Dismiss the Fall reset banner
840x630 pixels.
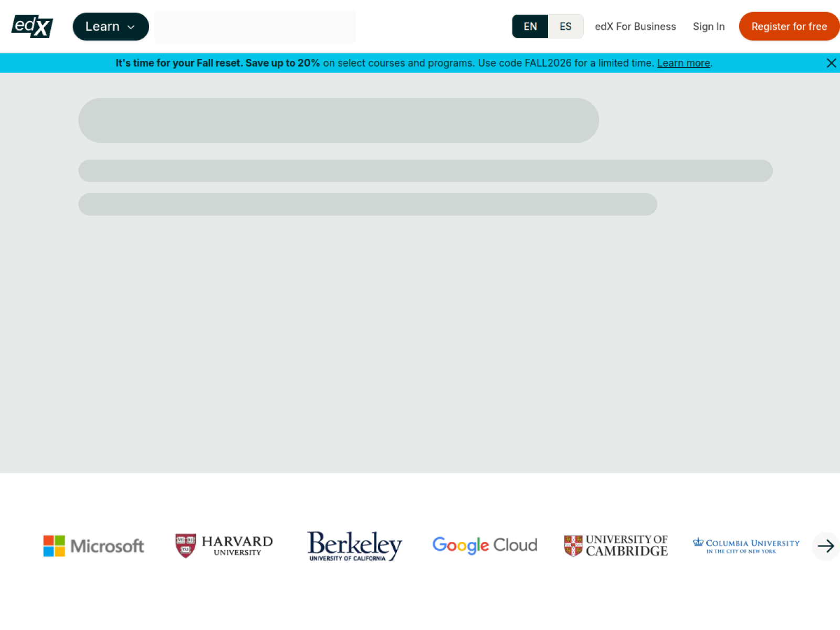831,63
